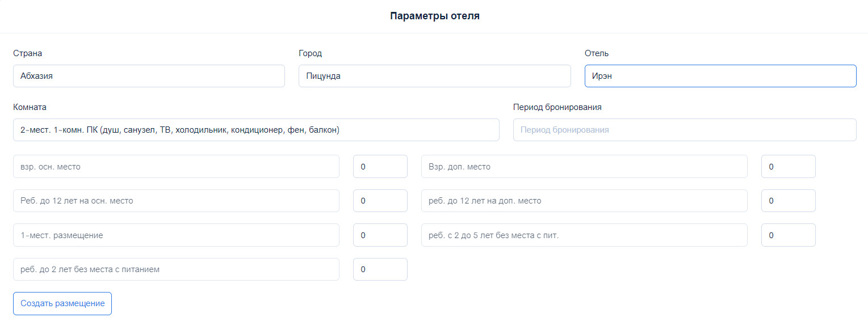Click the Период бронирования input
The image size is (868, 326).
click(x=684, y=130)
